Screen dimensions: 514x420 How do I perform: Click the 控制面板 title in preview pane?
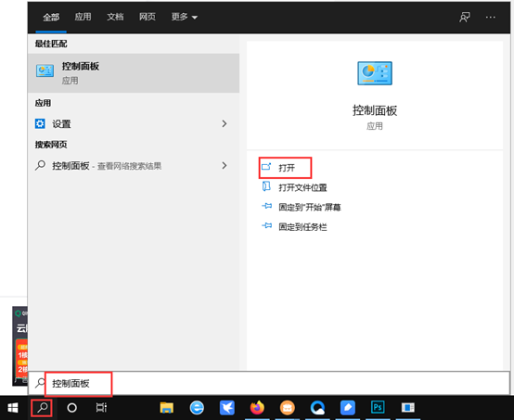click(375, 110)
